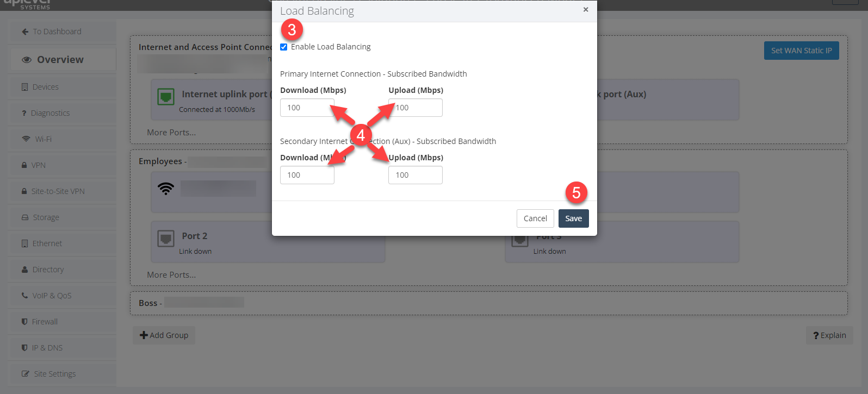Expand More Ports under Employees group
Viewport: 868px width, 394px height.
171,275
